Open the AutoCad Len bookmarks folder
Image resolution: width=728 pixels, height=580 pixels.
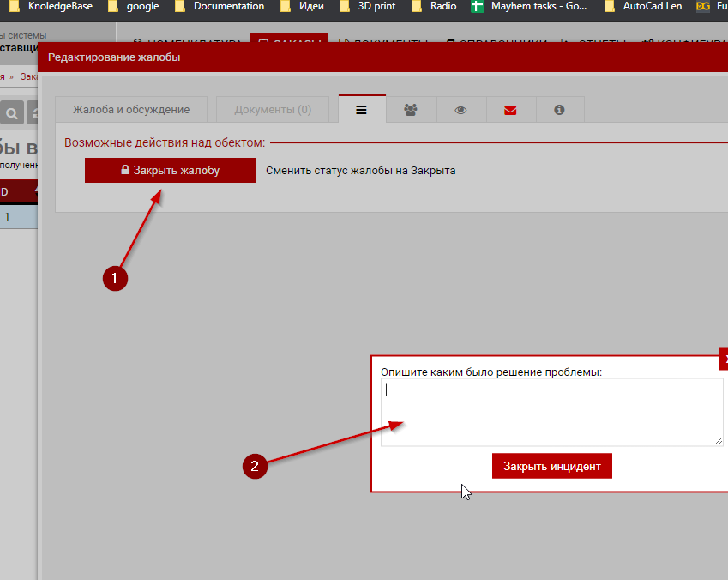[643, 6]
